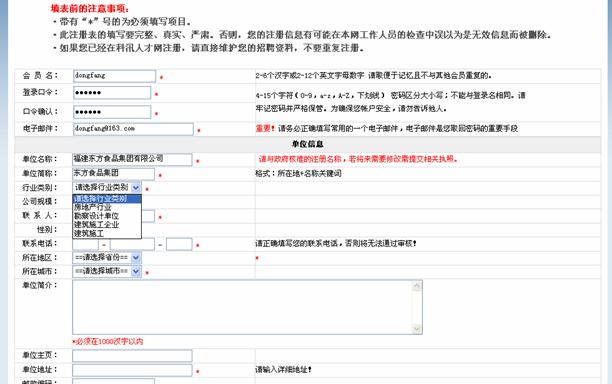612x384 pixels.
Task: Click the 联系电话 area code box
Action: click(85, 244)
